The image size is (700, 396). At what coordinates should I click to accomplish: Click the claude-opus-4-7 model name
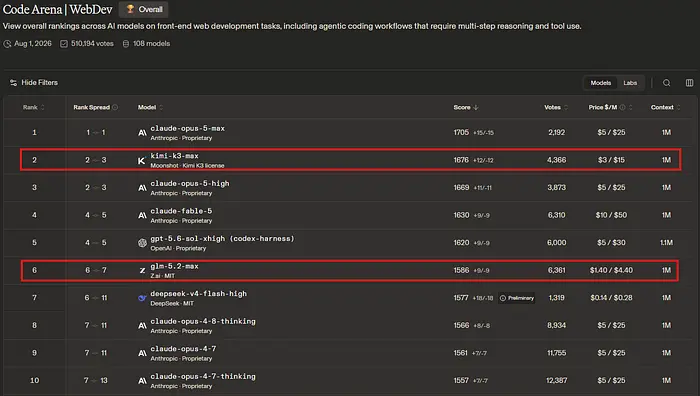183,349
